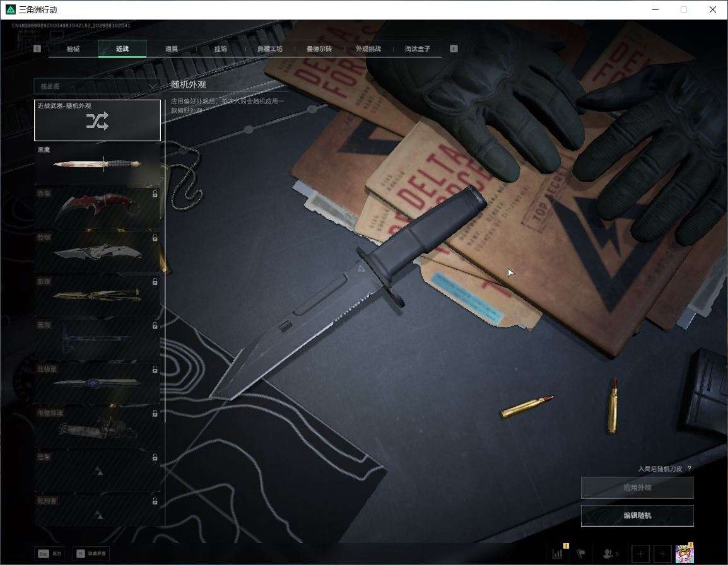Select the 北极星 melee skin
Screen dimensions: 728x565
(98, 383)
